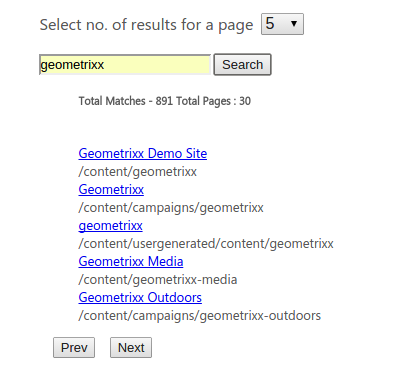
Task: Open the Geometrixx Demo Site link
Action: pyautogui.click(x=143, y=153)
